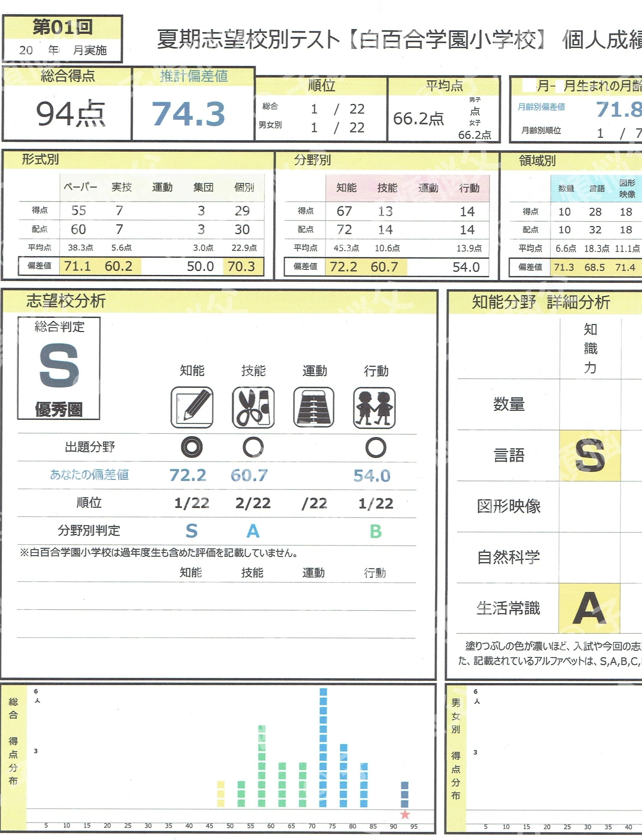642x840 pixels.
Task: Click the 言語 deviation value 68.5
Action: coord(595,267)
